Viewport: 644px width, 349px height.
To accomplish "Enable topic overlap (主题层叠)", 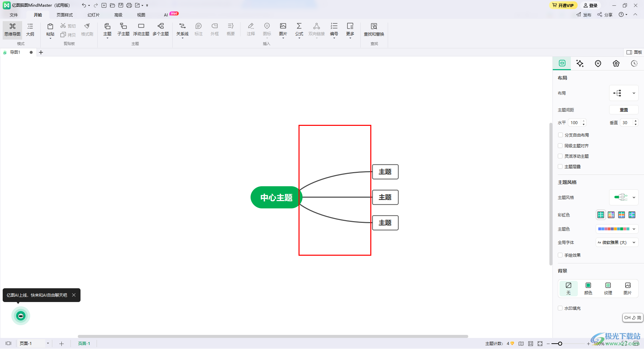I will 560,166.
